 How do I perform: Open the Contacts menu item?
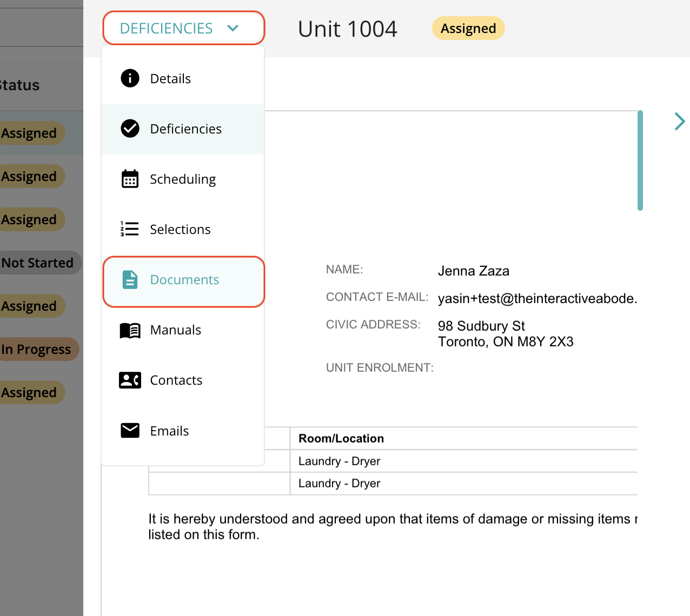click(183, 380)
